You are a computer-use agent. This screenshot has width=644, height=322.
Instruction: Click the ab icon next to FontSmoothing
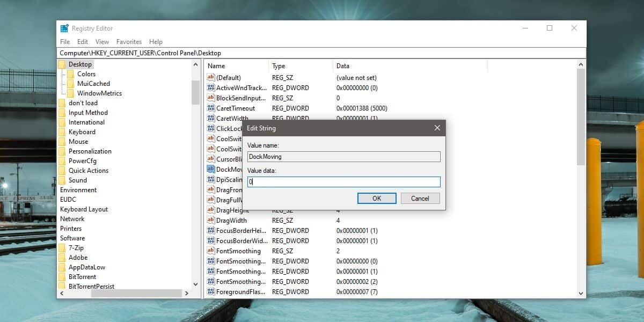(x=210, y=251)
